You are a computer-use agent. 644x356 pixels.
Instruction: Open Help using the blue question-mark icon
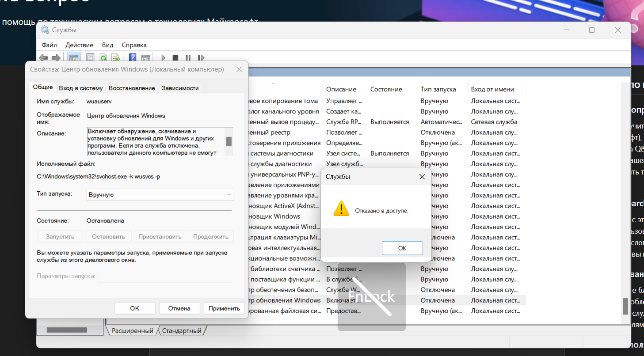pyautogui.click(x=132, y=58)
